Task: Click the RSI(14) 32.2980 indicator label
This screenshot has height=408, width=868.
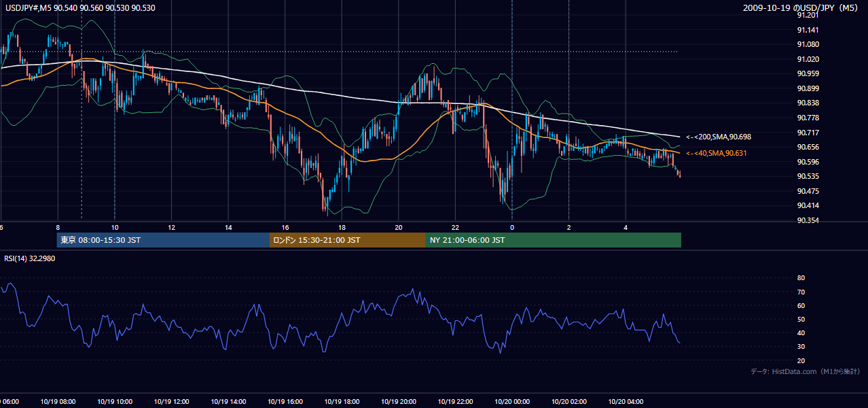Action: [30, 258]
